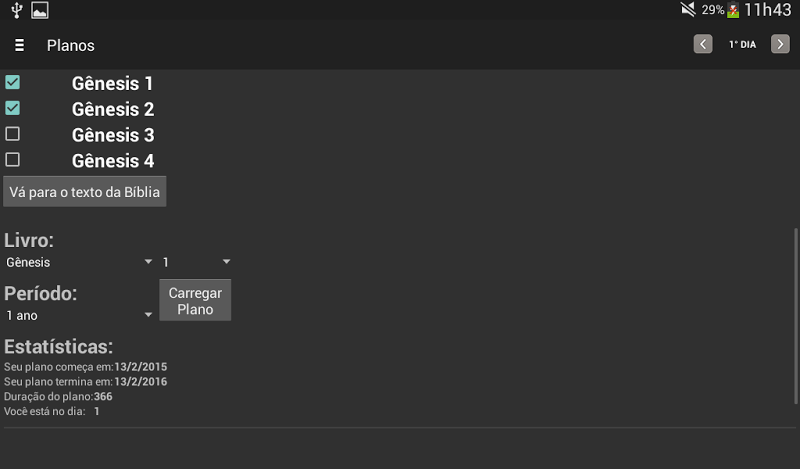Tap the battery charging icon

(733, 10)
